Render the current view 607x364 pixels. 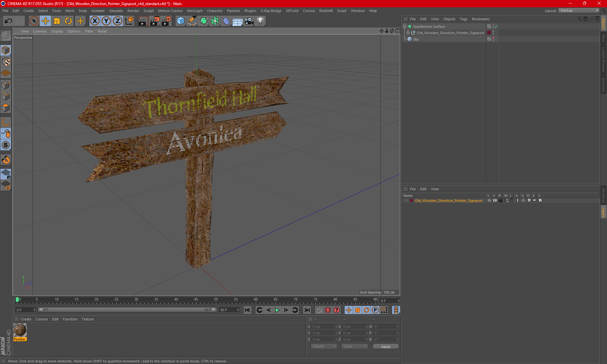coord(143,21)
